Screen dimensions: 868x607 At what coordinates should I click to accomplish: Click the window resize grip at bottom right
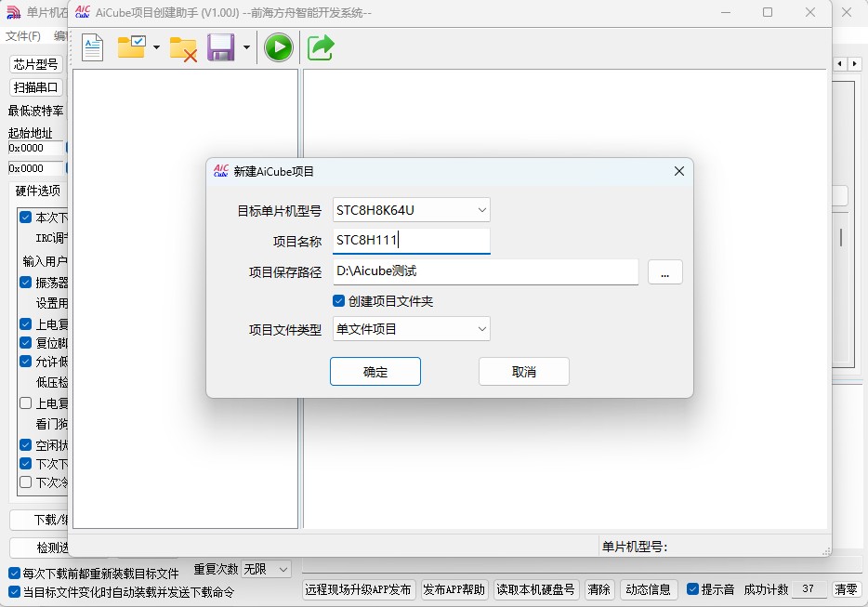point(826,551)
